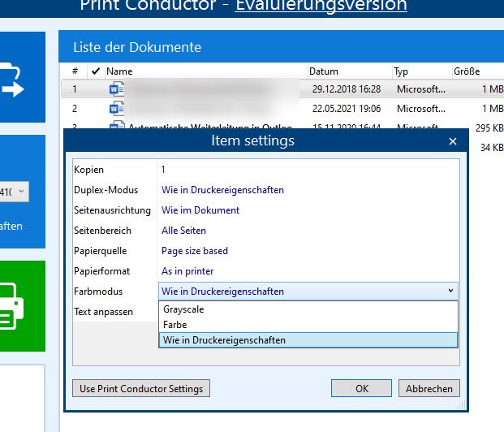
Task: Select date cell 29.12.2018 16:28
Action: coord(347,89)
